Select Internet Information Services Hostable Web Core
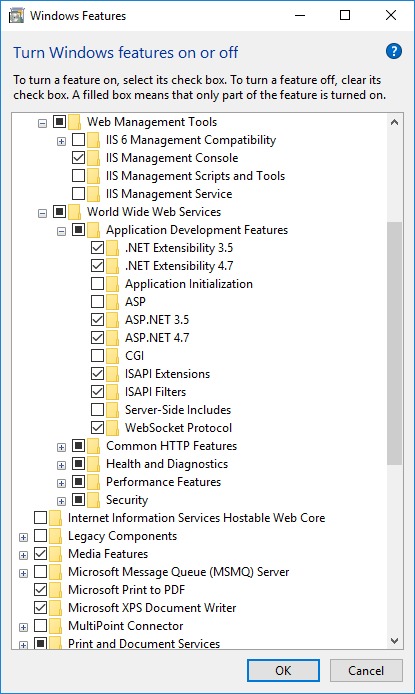The width and height of the screenshot is (415, 694). coord(196,518)
